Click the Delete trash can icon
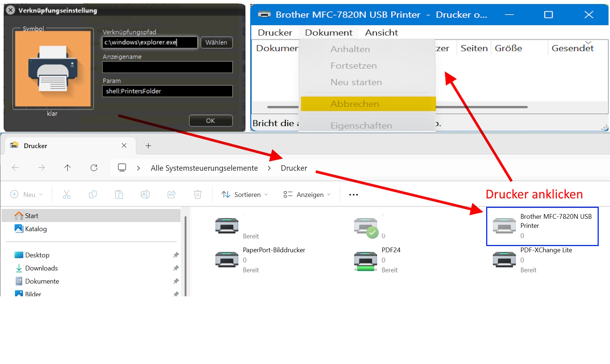This screenshot has height=364, width=610. tap(198, 195)
